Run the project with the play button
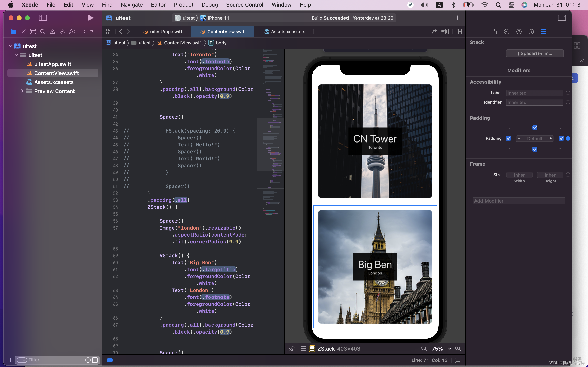Screen dimensions: 588x367 [90, 18]
